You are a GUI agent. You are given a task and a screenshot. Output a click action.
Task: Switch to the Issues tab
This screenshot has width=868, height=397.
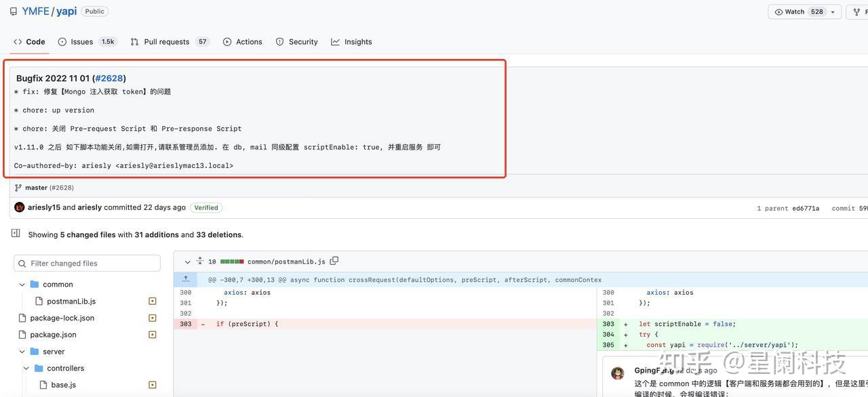87,42
